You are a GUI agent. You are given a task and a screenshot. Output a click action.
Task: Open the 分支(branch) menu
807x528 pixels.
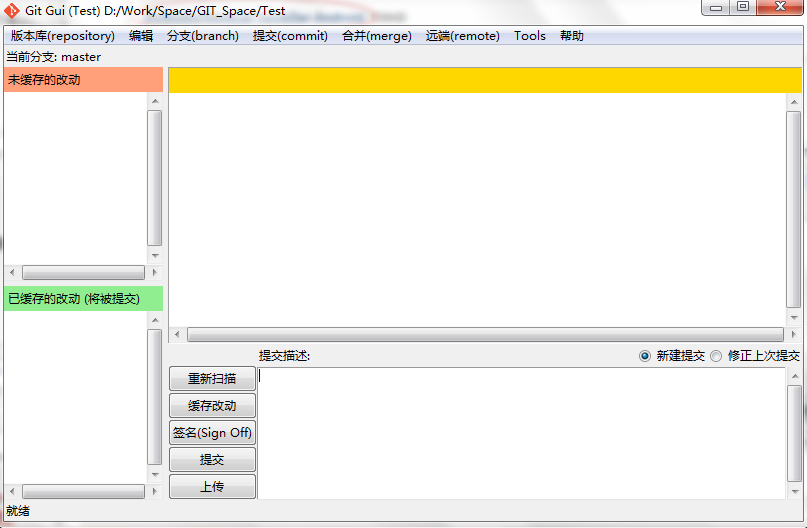coord(203,36)
